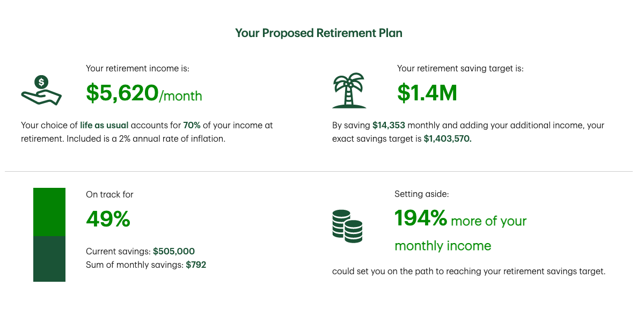Click the 'On track for' label
The height and width of the screenshot is (322, 644).
coord(109,194)
